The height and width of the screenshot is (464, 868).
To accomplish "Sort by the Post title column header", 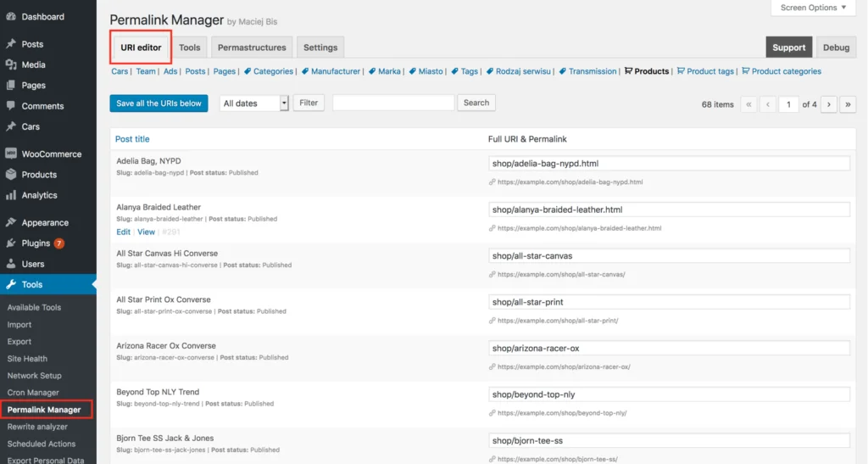I will pos(132,139).
